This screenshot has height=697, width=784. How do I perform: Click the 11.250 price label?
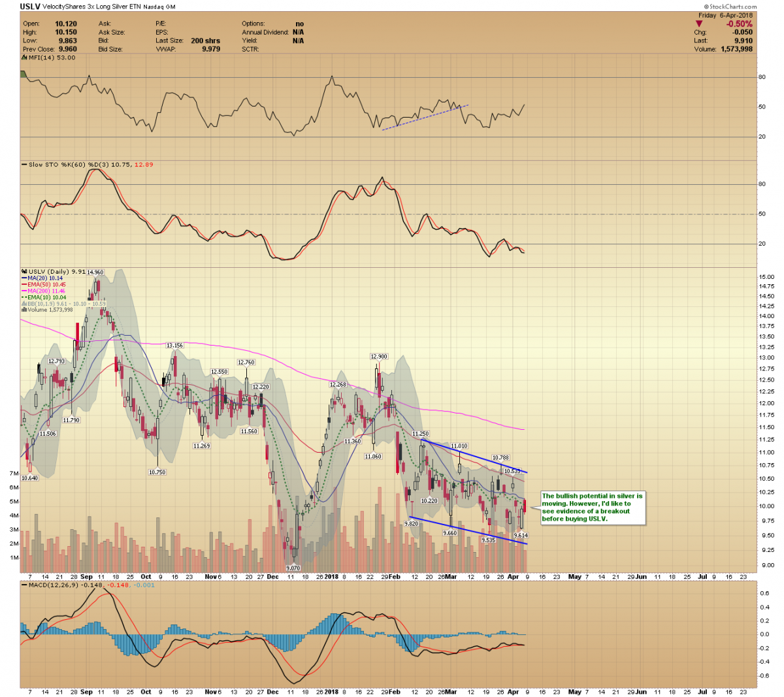pos(421,434)
